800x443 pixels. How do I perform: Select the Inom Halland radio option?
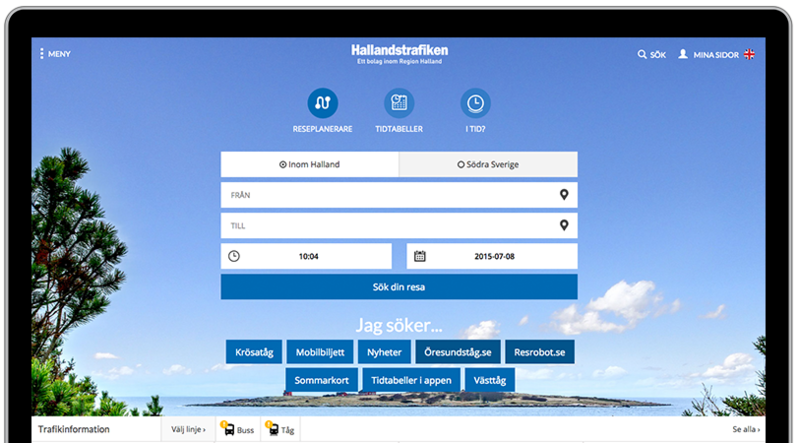[310, 164]
